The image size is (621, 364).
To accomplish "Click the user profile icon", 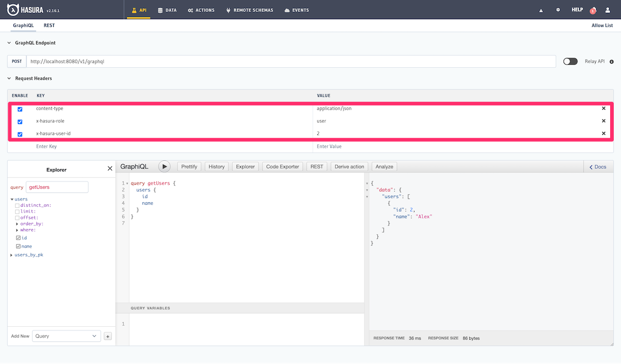I will click(608, 9).
